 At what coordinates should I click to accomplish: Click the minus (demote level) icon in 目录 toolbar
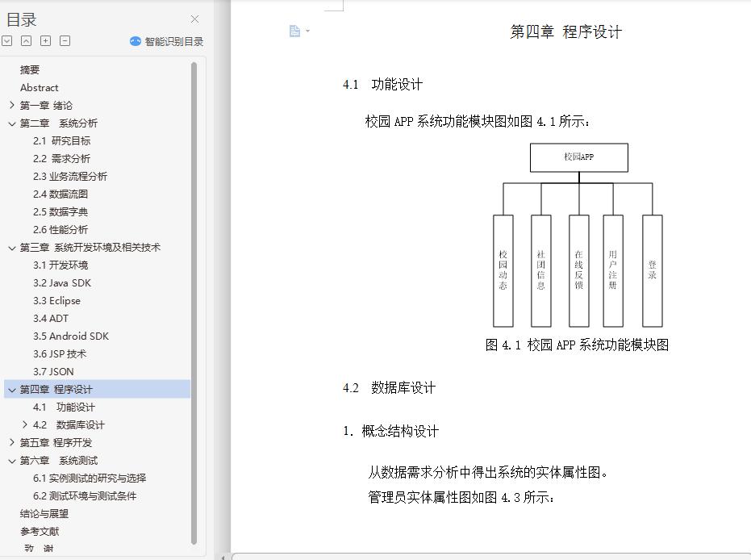(x=65, y=41)
